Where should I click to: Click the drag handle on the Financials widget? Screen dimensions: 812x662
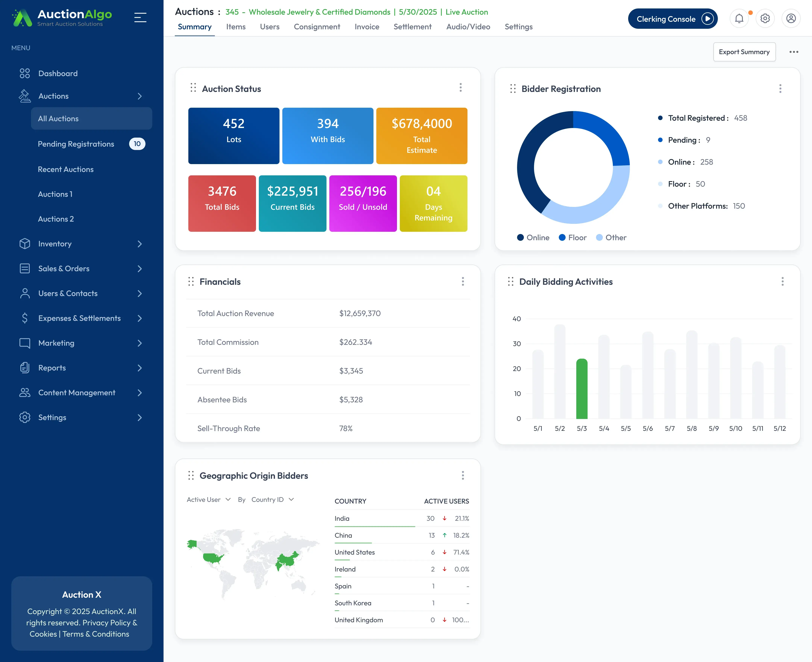tap(192, 281)
